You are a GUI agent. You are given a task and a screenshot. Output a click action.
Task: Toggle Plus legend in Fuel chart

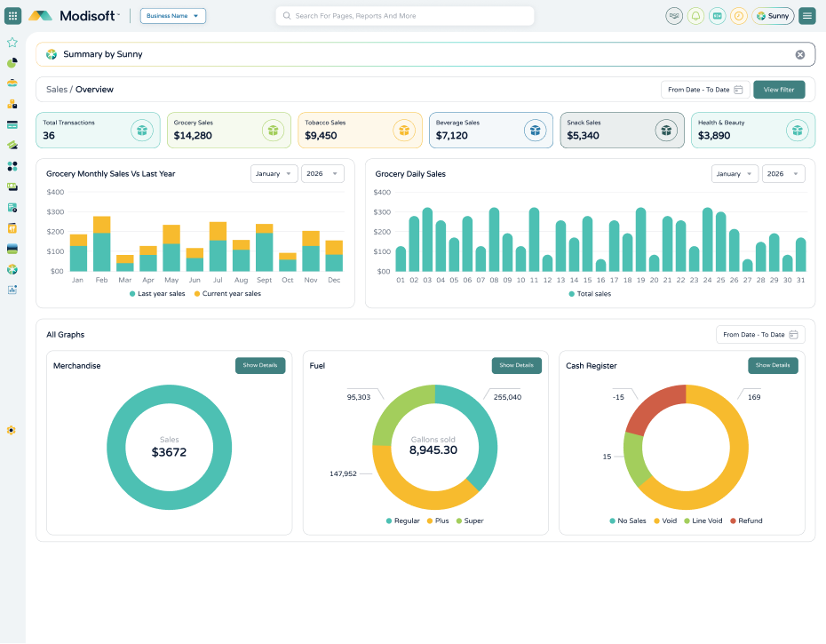click(438, 521)
